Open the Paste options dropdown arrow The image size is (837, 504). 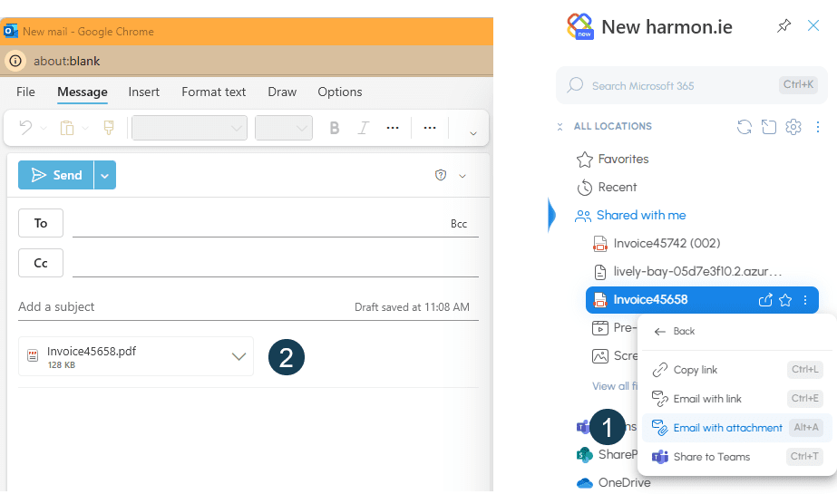(x=85, y=129)
